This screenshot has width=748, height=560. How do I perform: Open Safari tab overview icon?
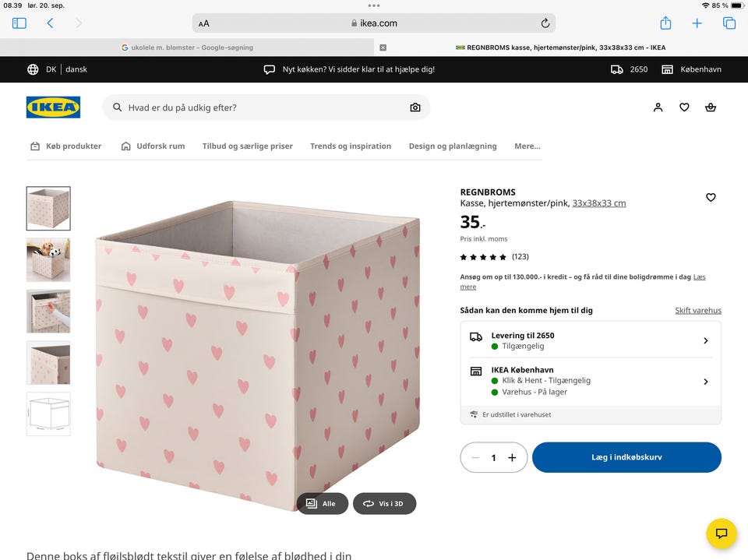click(729, 23)
